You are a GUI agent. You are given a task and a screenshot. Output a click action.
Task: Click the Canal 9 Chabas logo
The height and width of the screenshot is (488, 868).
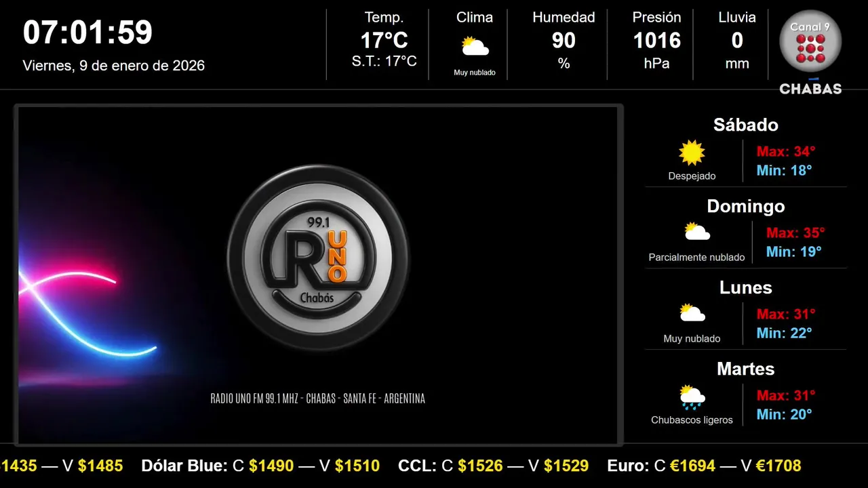pos(810,52)
